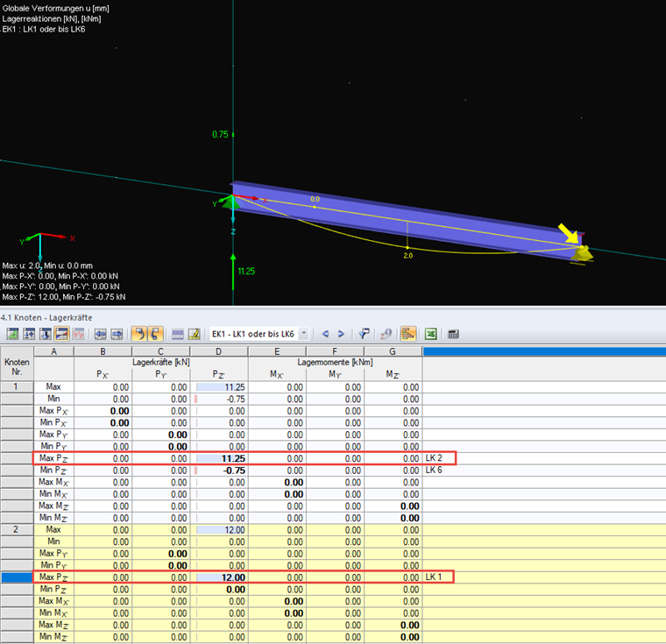Click the green triangle table icon
This screenshot has height=644, width=666.
[13, 334]
